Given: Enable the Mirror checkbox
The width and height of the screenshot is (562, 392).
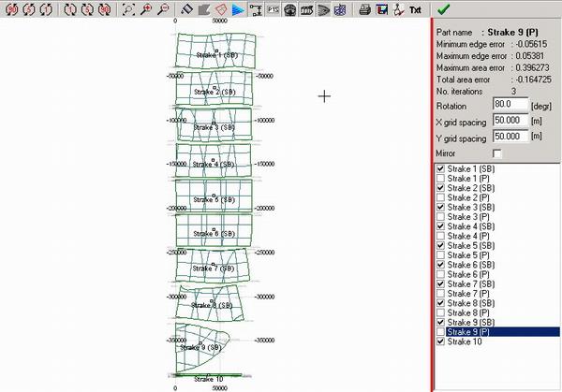Looking at the screenshot, I should (497, 152).
